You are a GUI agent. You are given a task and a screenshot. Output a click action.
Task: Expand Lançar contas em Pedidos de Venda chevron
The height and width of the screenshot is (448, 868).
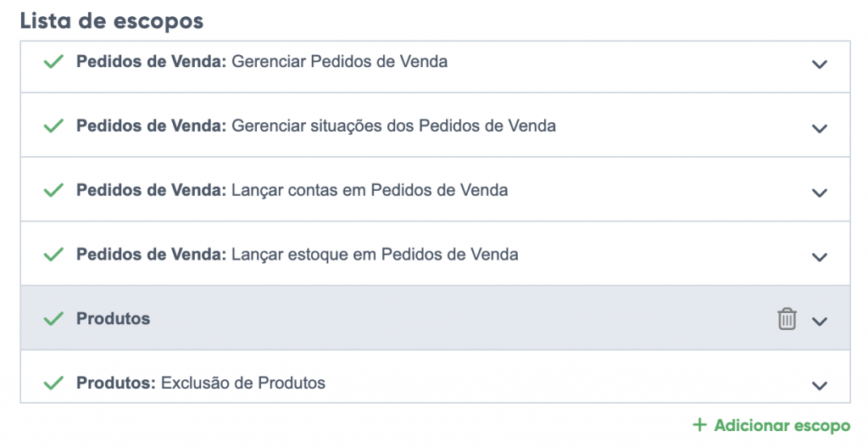point(819,193)
